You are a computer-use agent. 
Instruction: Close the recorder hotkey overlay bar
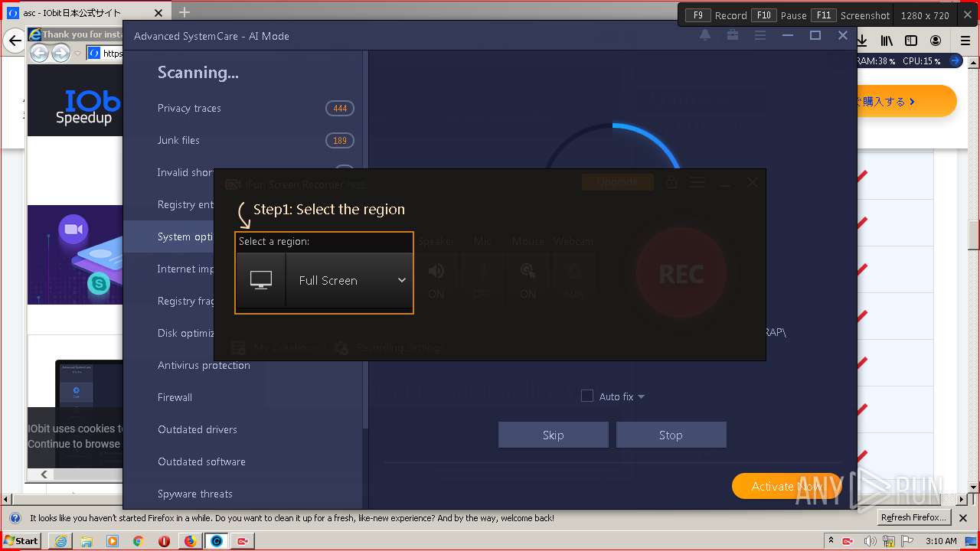pyautogui.click(x=967, y=15)
